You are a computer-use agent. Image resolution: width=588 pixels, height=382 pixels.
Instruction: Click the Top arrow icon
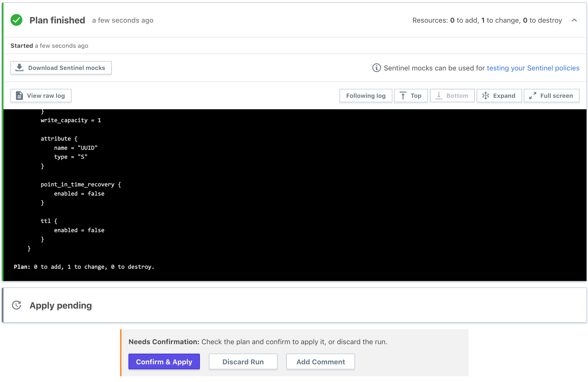403,96
